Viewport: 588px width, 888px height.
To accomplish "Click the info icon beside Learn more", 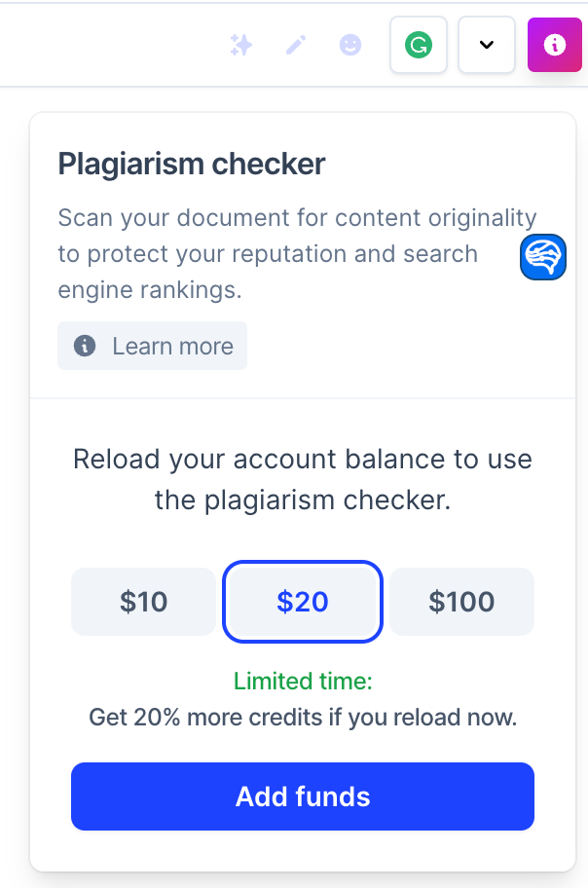I will click(x=86, y=346).
